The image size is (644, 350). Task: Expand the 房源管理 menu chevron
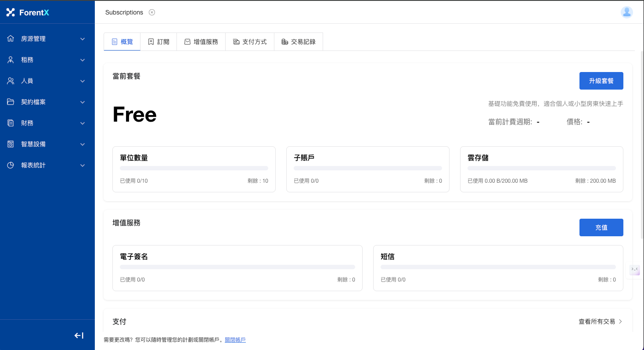pos(83,39)
